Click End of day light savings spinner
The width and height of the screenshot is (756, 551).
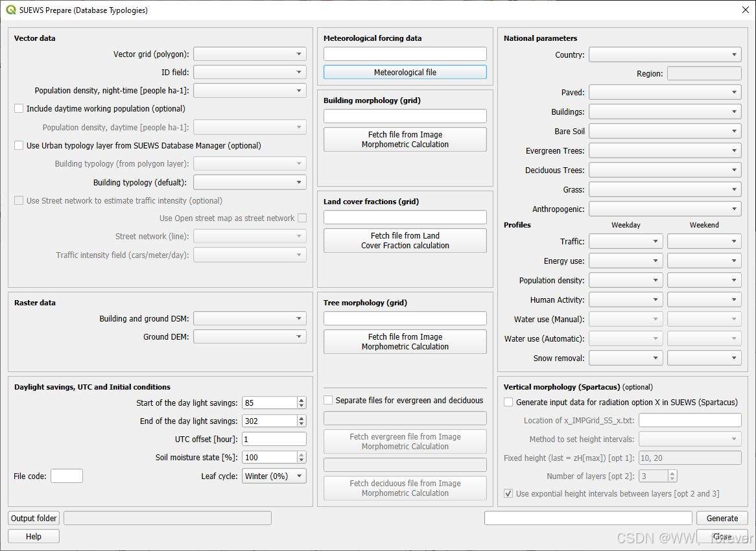(x=301, y=421)
